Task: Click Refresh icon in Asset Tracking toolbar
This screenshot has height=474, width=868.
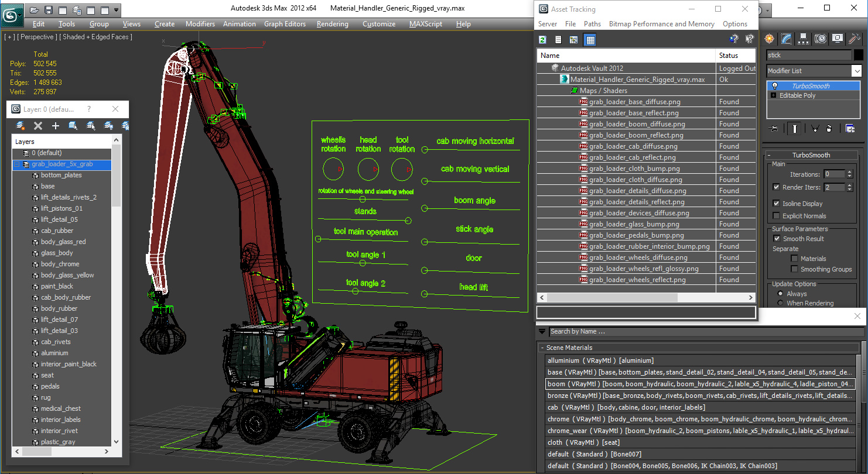Action: pos(543,40)
